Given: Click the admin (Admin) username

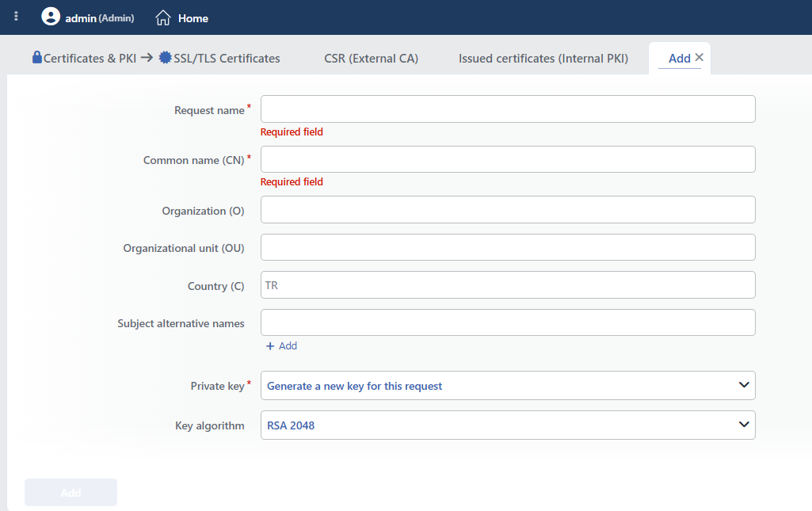Looking at the screenshot, I should [x=100, y=18].
